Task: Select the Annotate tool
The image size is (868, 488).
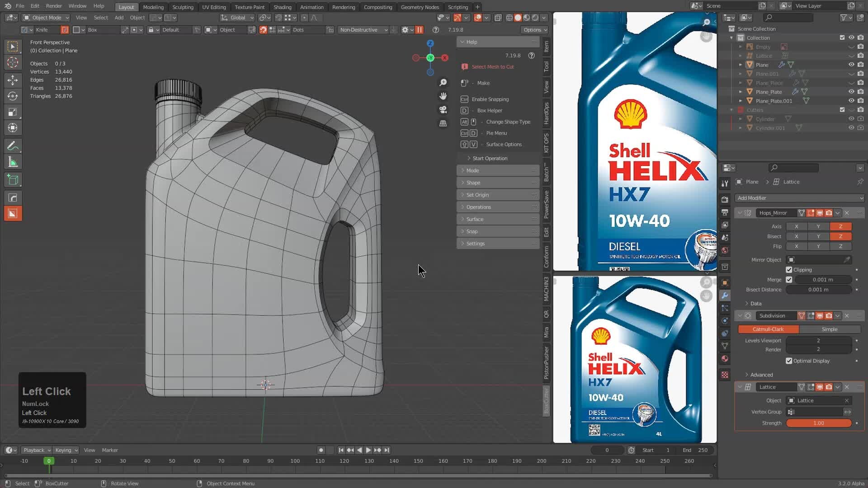Action: click(x=13, y=146)
